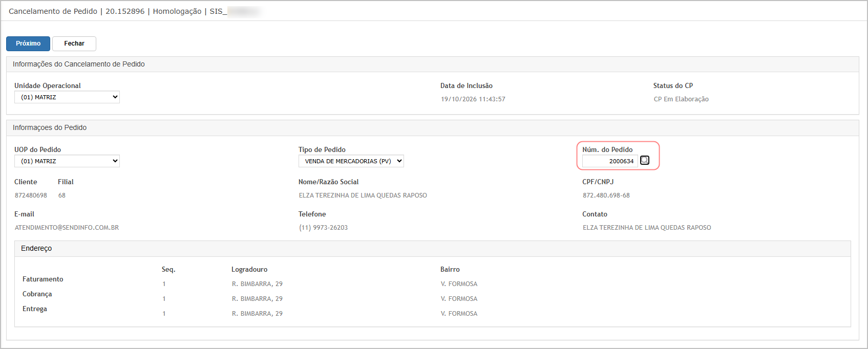Select the name under Nome/Razão Social
This screenshot has height=349, width=868.
point(363,195)
